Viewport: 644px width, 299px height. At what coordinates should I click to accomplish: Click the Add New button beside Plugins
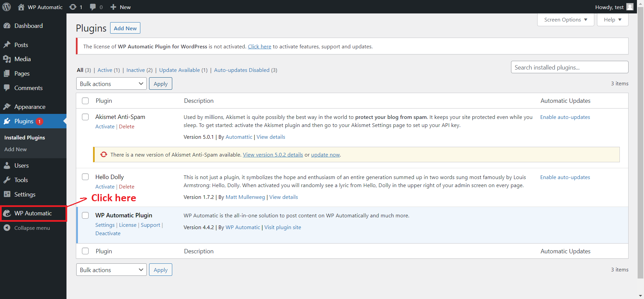[125, 28]
